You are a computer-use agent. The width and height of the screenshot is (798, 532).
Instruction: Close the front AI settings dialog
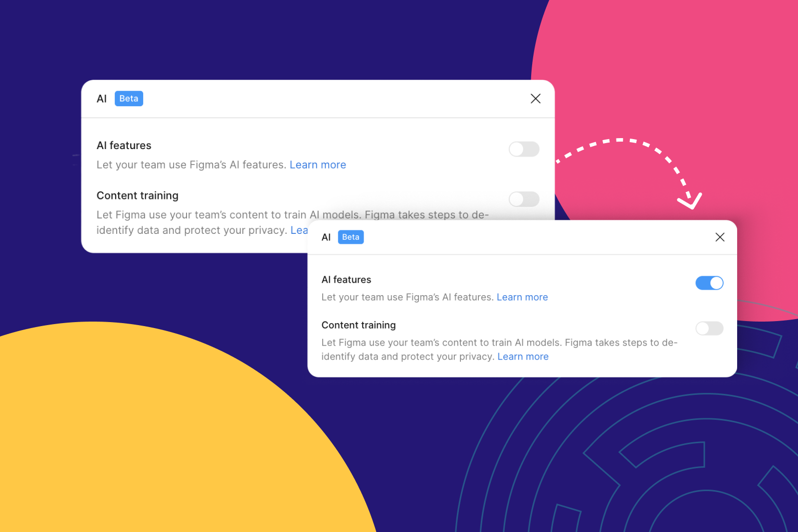click(720, 237)
